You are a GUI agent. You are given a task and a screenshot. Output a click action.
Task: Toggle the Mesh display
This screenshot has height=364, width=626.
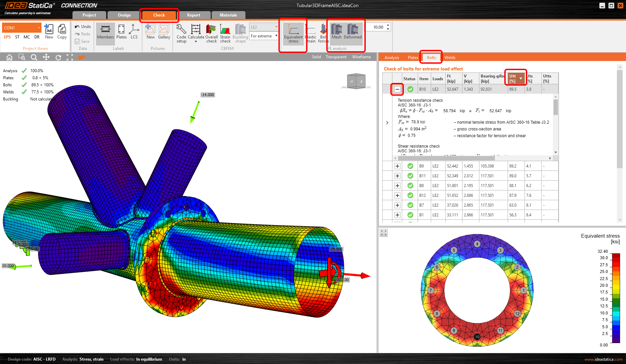click(336, 32)
